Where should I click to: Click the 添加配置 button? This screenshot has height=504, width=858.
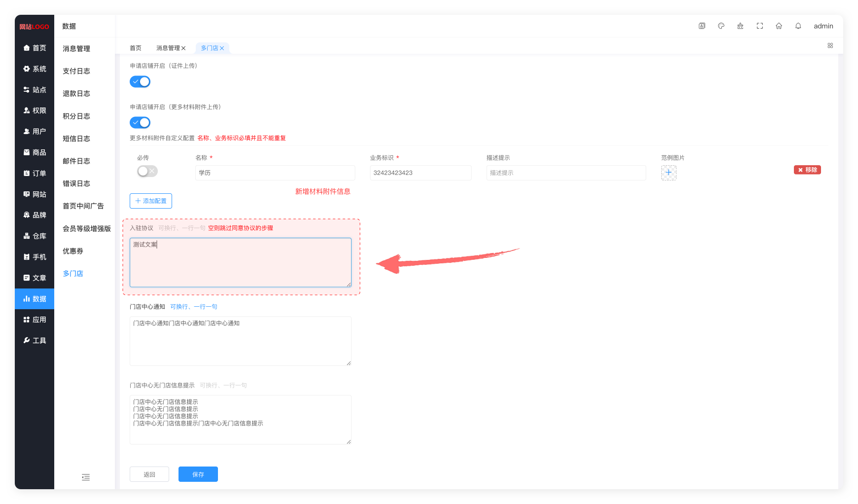(x=151, y=201)
